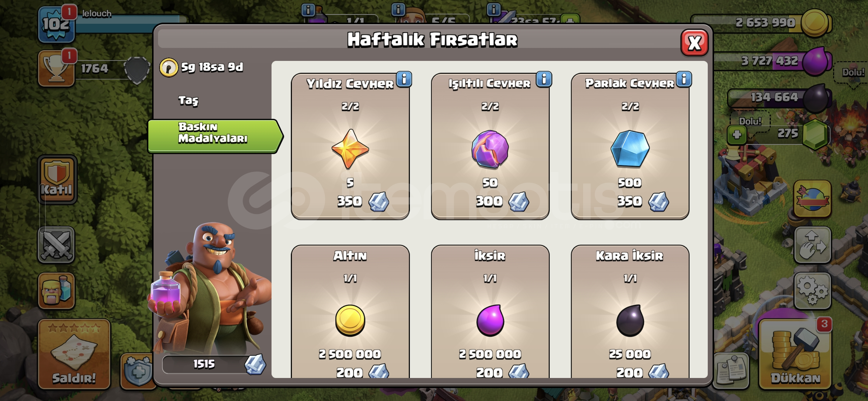
Task: Open info for Parlak Cevher offer
Action: (x=684, y=79)
